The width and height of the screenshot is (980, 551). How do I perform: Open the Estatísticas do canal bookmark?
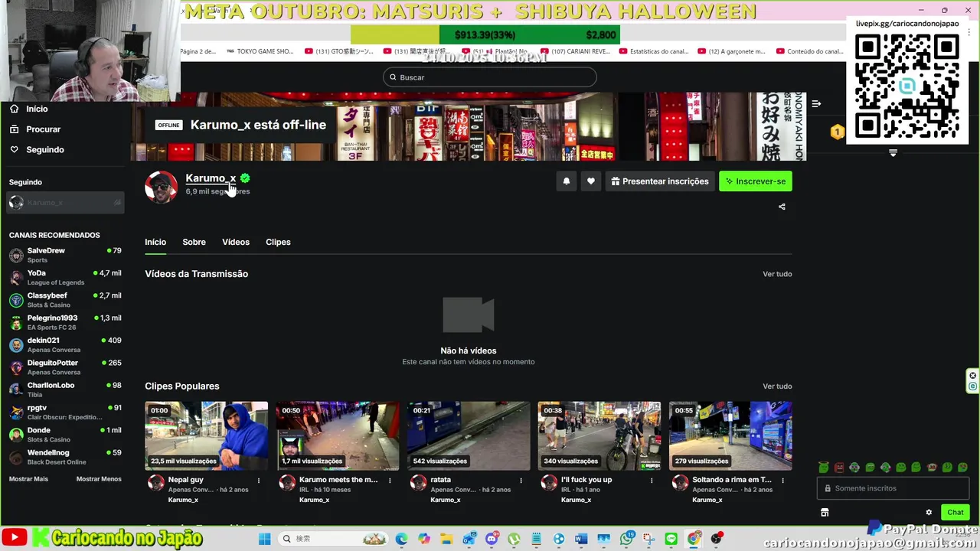(652, 51)
